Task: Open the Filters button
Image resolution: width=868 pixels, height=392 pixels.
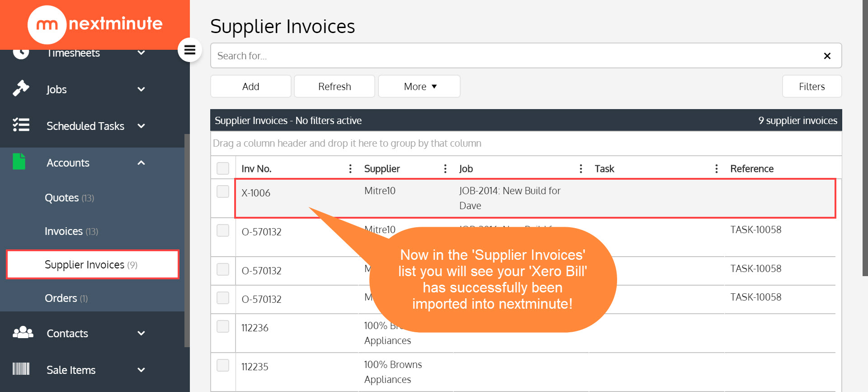Action: (812, 86)
